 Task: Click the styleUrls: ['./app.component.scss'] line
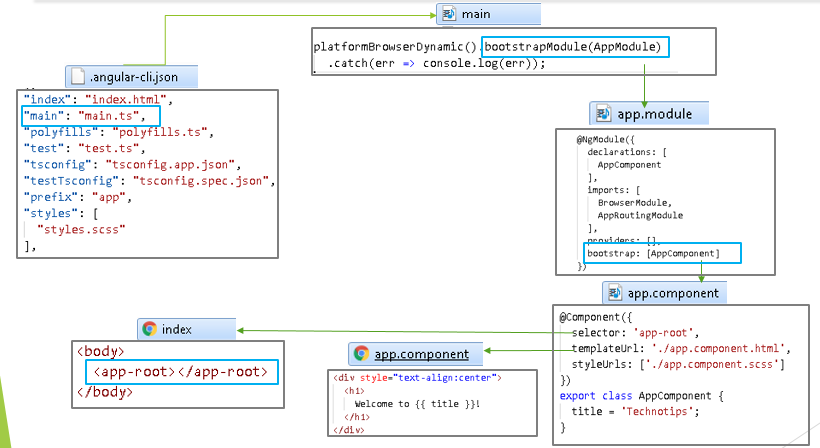(678, 364)
